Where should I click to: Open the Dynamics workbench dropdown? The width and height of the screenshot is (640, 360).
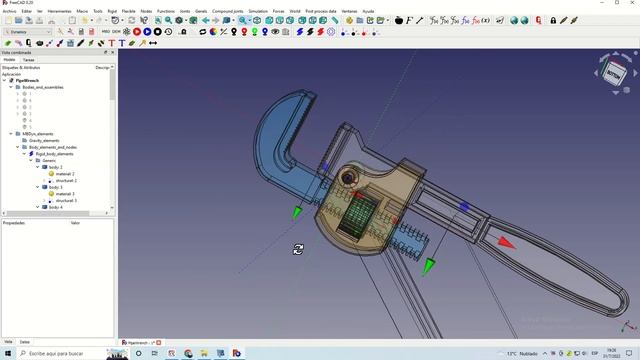[27, 32]
